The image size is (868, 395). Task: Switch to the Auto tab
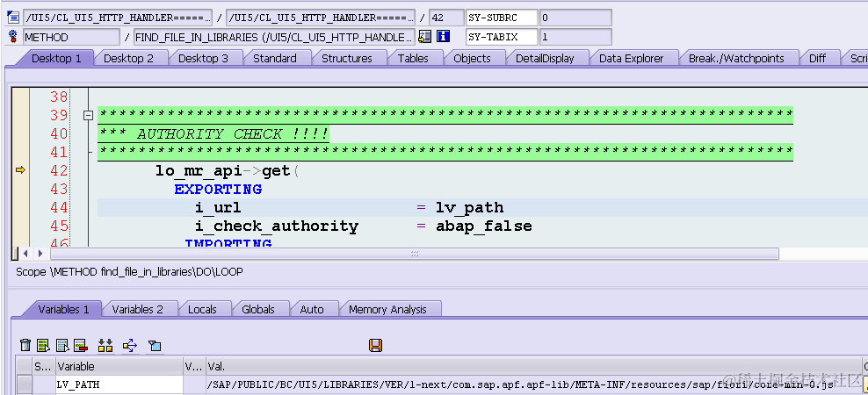(x=312, y=309)
